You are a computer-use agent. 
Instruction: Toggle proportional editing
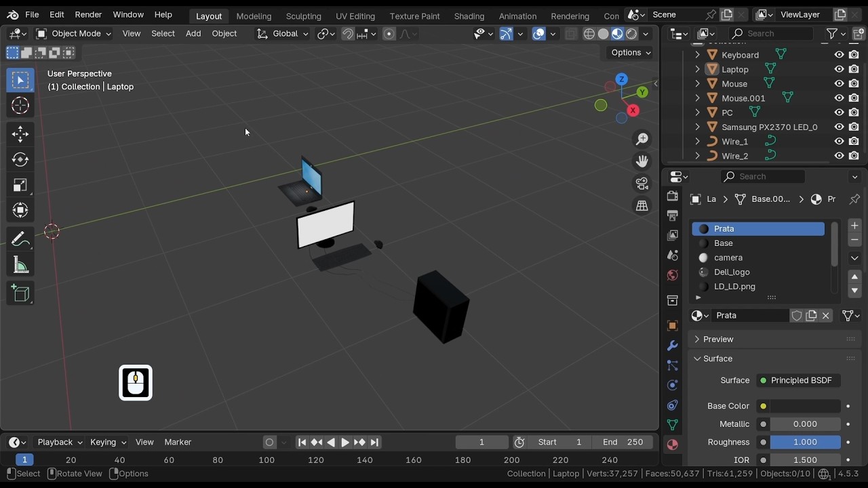pos(389,34)
